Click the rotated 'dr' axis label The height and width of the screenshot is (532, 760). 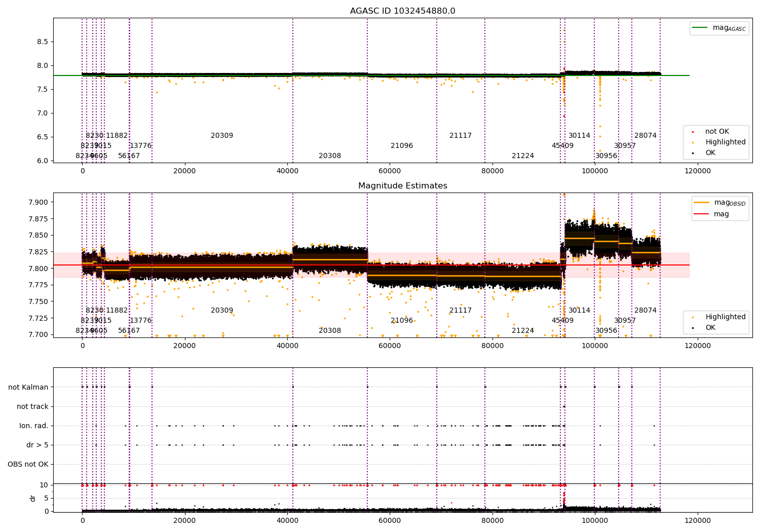[33, 498]
